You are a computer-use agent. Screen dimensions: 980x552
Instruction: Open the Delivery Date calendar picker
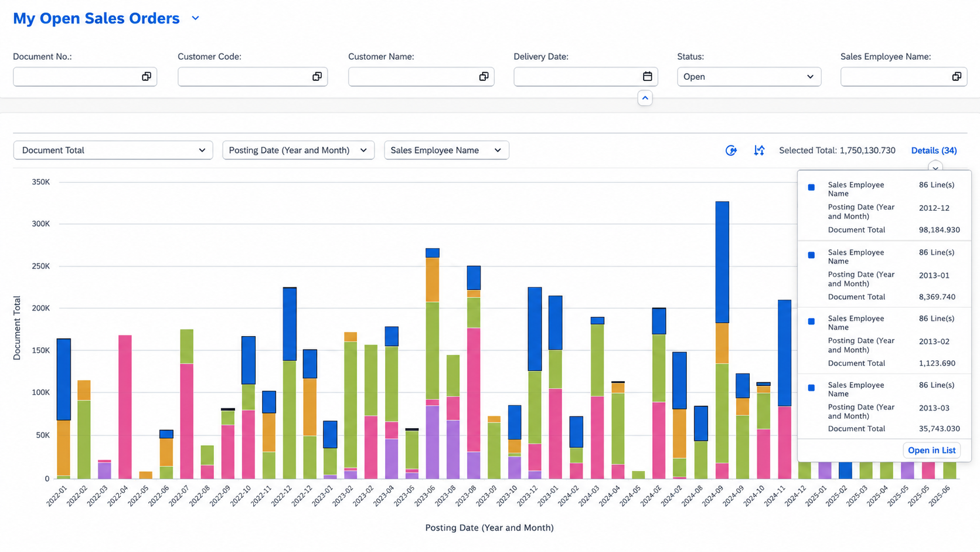[647, 76]
